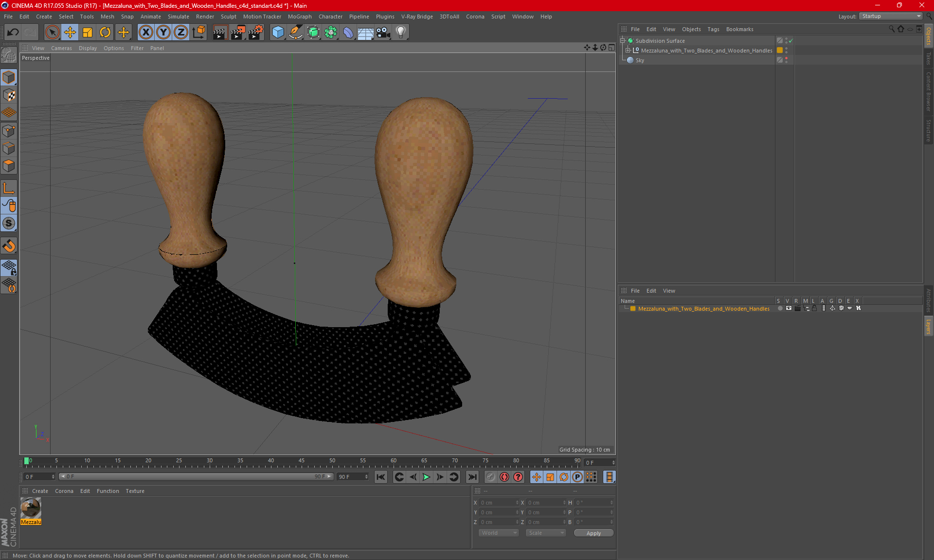
Task: Toggle Subdivision Surface enable checkmark
Action: point(790,41)
